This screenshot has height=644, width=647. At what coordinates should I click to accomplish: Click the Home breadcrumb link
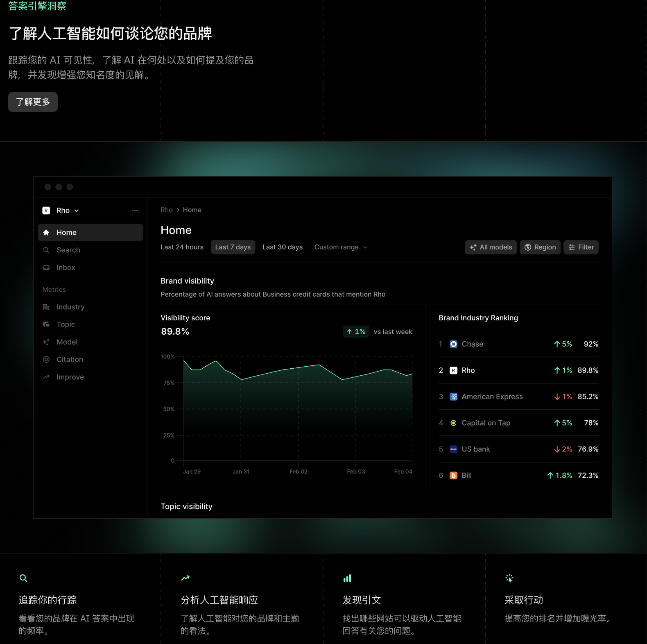coord(192,210)
